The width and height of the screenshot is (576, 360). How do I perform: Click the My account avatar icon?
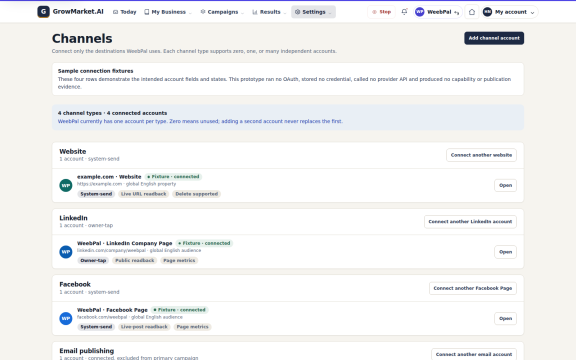(487, 12)
